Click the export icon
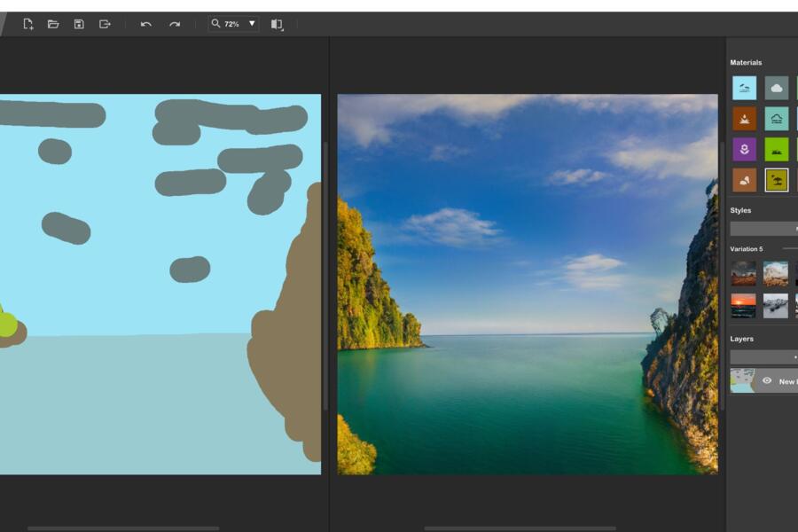The image size is (798, 532). [x=105, y=24]
